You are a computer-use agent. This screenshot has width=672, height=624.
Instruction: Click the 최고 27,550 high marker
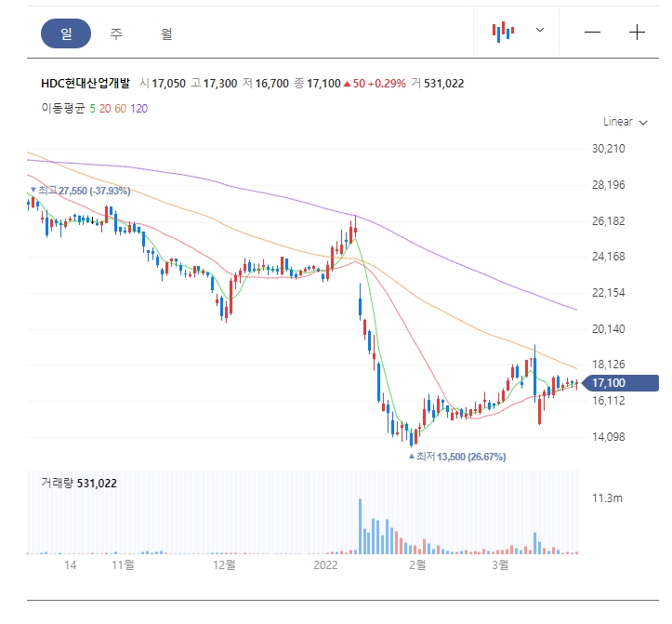[80, 191]
